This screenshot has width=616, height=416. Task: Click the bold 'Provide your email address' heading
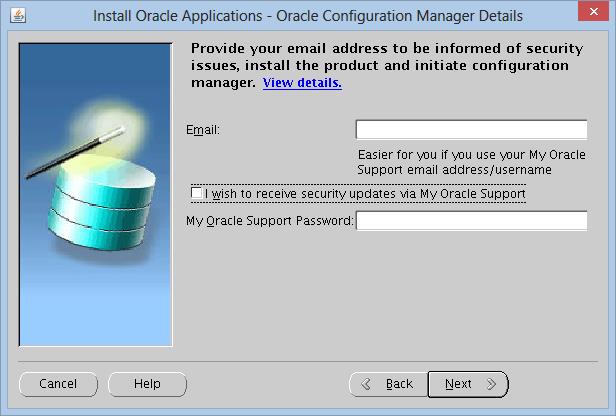(x=387, y=65)
